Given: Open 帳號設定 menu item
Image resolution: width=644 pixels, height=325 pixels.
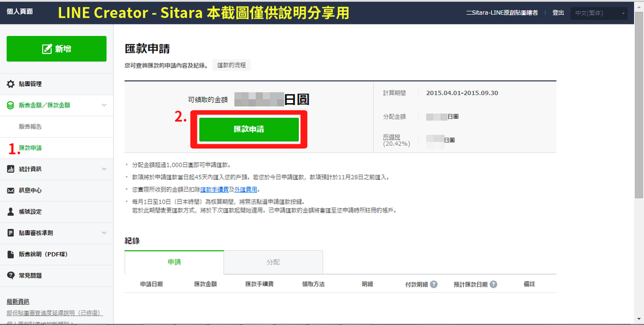Looking at the screenshot, I should click(30, 212).
